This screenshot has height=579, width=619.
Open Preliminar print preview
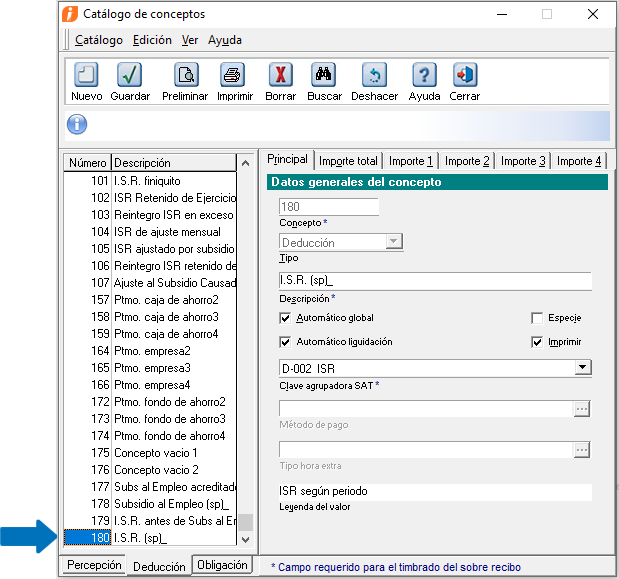[x=186, y=76]
